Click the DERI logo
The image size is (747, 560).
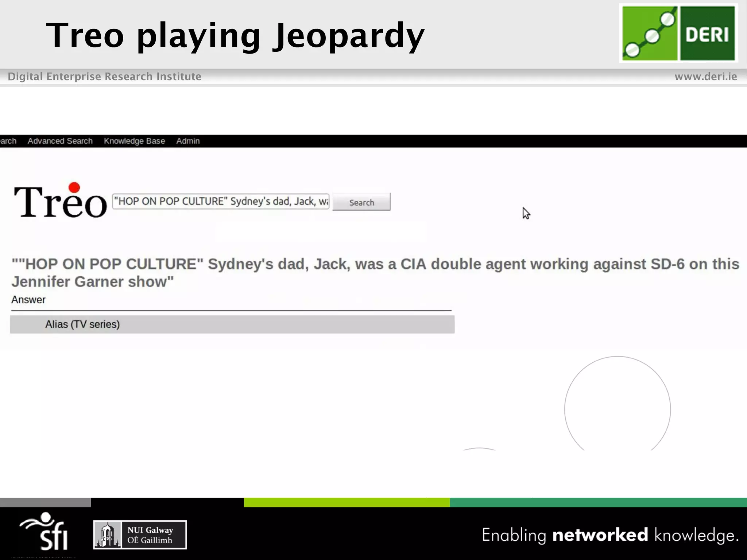coord(678,33)
